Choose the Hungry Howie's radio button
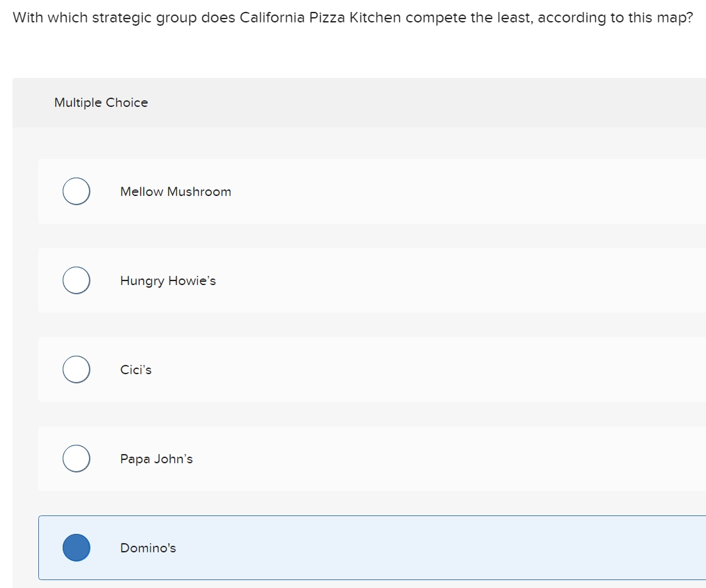The width and height of the screenshot is (706, 588). (x=77, y=280)
